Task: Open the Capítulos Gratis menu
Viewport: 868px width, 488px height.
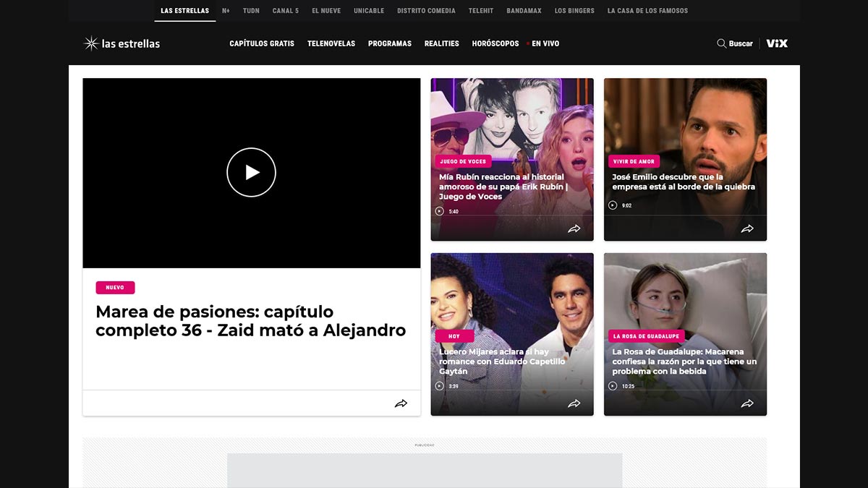Action: pyautogui.click(x=262, y=43)
